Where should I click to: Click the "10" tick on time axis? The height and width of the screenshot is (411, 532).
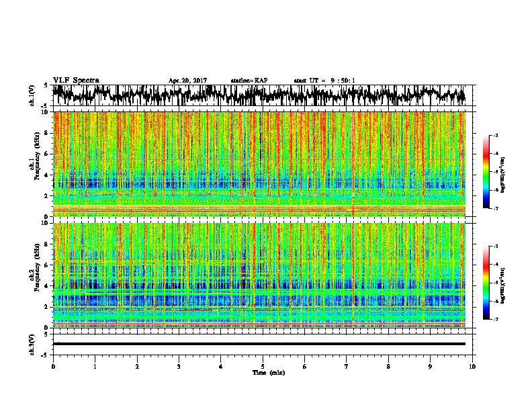[472, 367]
